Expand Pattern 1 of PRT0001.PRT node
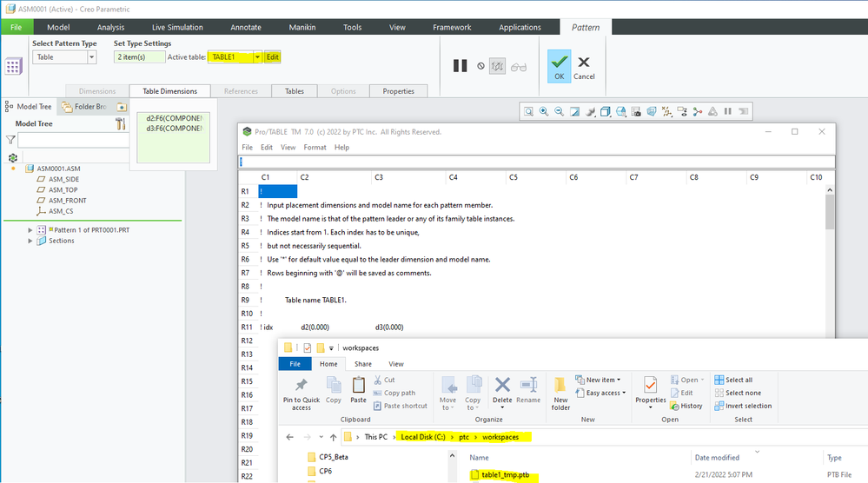The width and height of the screenshot is (868, 483). click(30, 229)
